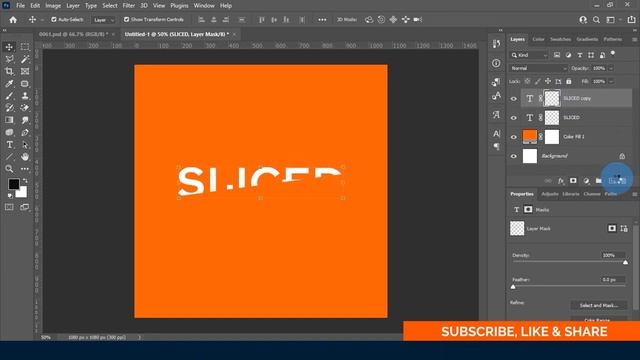Select the Polygonal Lasso tool
The image size is (640, 360).
click(9, 59)
